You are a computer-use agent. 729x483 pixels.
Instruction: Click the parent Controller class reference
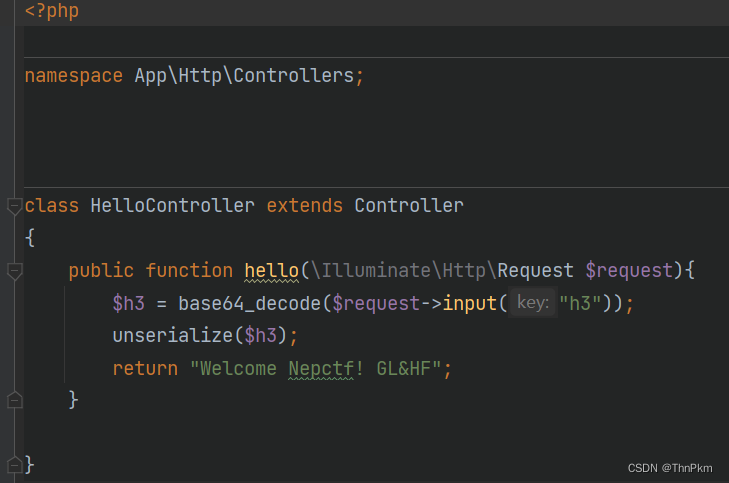point(409,206)
